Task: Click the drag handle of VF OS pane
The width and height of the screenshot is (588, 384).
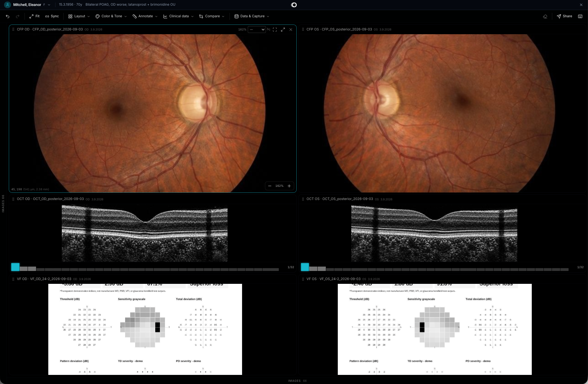Action: click(x=303, y=279)
